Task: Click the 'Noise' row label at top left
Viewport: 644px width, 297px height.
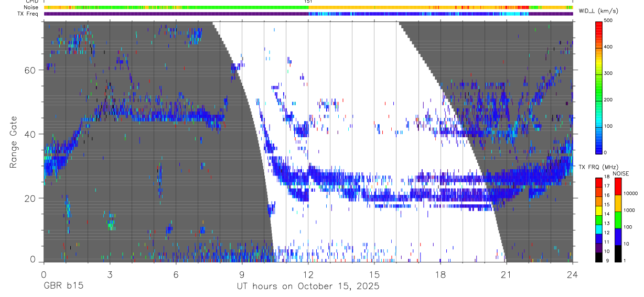Action: pyautogui.click(x=30, y=7)
